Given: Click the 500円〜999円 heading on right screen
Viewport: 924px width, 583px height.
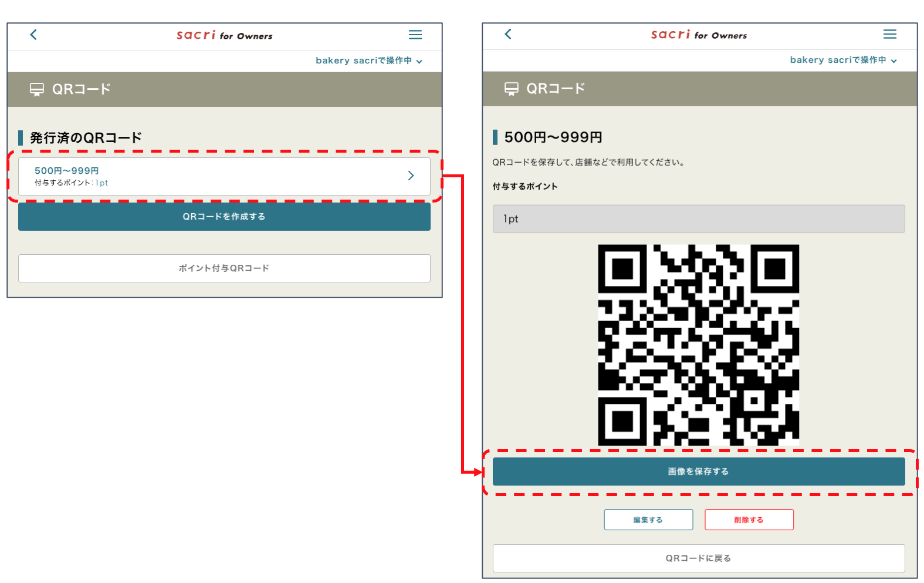Looking at the screenshot, I should (x=553, y=137).
